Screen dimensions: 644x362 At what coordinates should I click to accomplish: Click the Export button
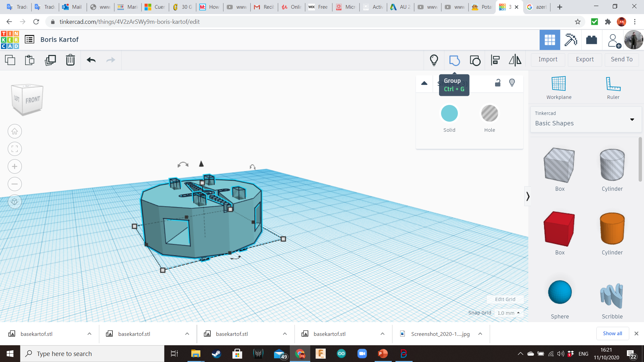585,59
